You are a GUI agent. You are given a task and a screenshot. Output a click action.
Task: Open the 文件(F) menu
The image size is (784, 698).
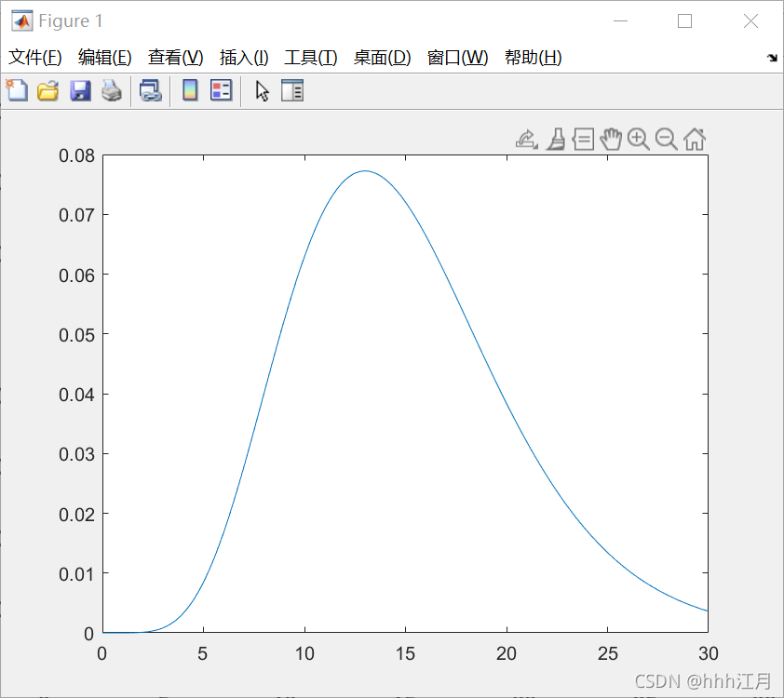pos(35,58)
